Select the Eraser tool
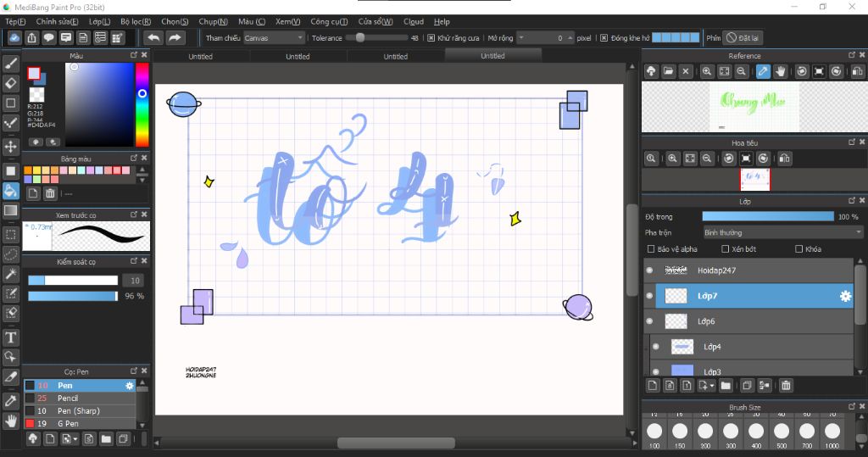Screen dimensions: 868x457 [x=10, y=83]
